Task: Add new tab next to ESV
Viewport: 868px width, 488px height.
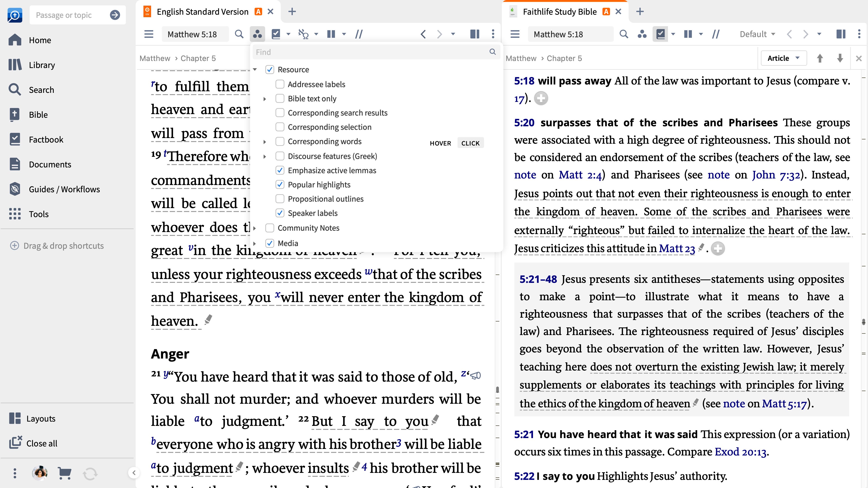Action: [x=292, y=12]
